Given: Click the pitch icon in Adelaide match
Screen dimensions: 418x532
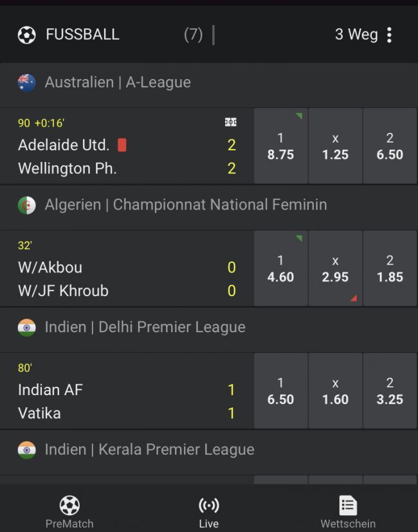Looking at the screenshot, I should click(x=230, y=122).
